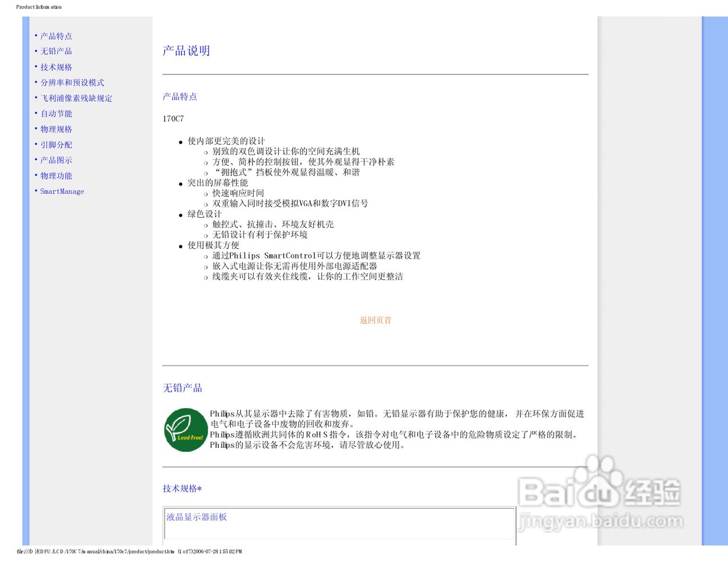Click 嵌入式电源 sub-item line

pos(295,266)
